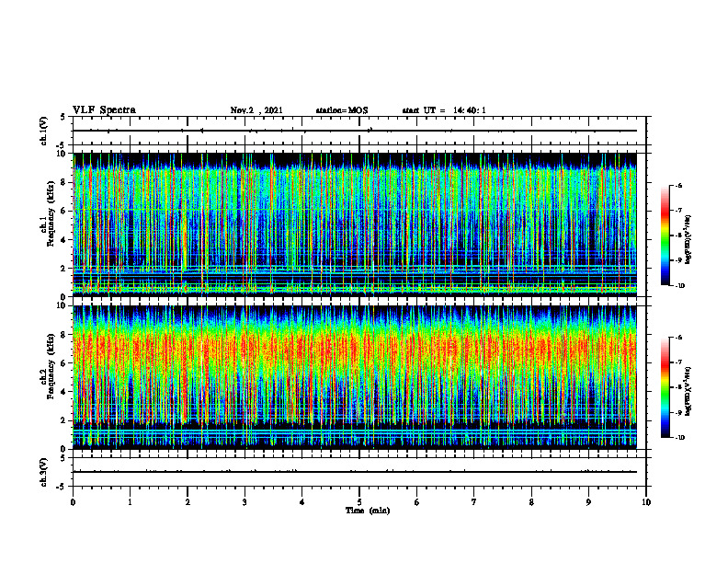Click the lower ch.2 color scale bar
The height and width of the screenshot is (563, 728).
click(x=665, y=387)
